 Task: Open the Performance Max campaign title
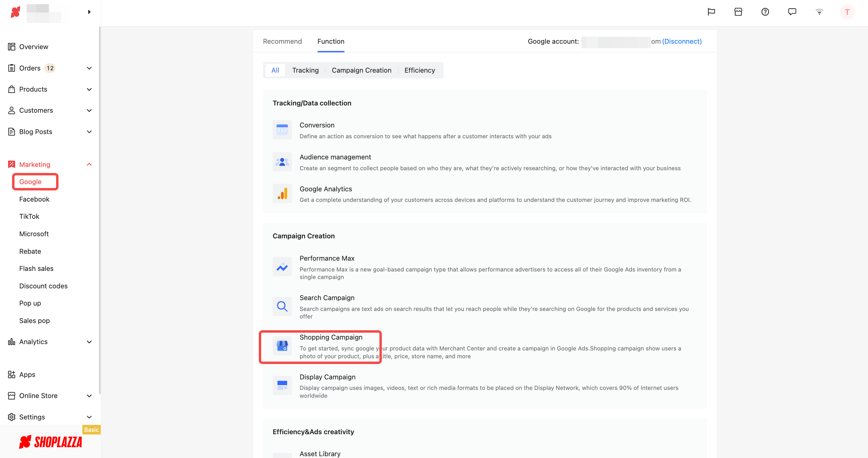(327, 259)
